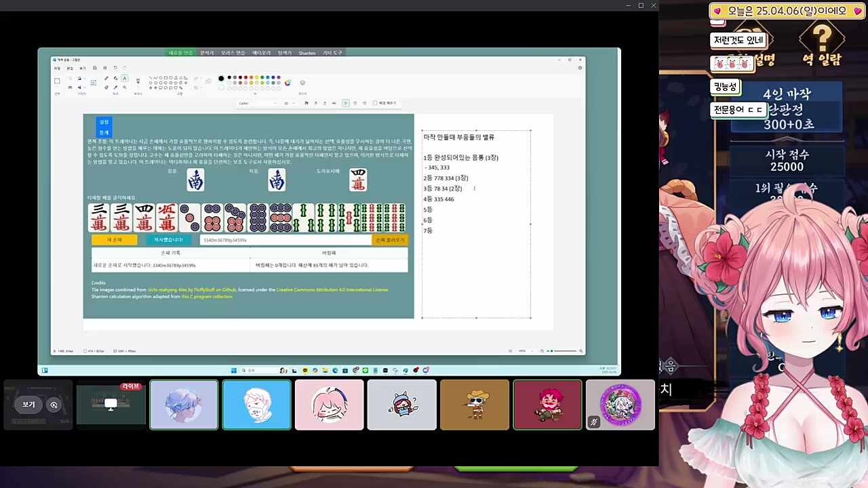
Task: Click the 보기 button on stream preview
Action: pyautogui.click(x=28, y=405)
